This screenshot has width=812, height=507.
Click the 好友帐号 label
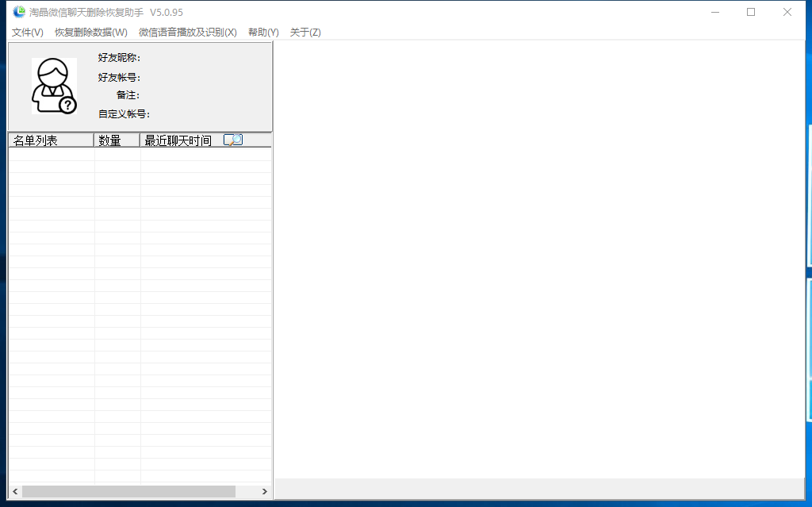[119, 77]
